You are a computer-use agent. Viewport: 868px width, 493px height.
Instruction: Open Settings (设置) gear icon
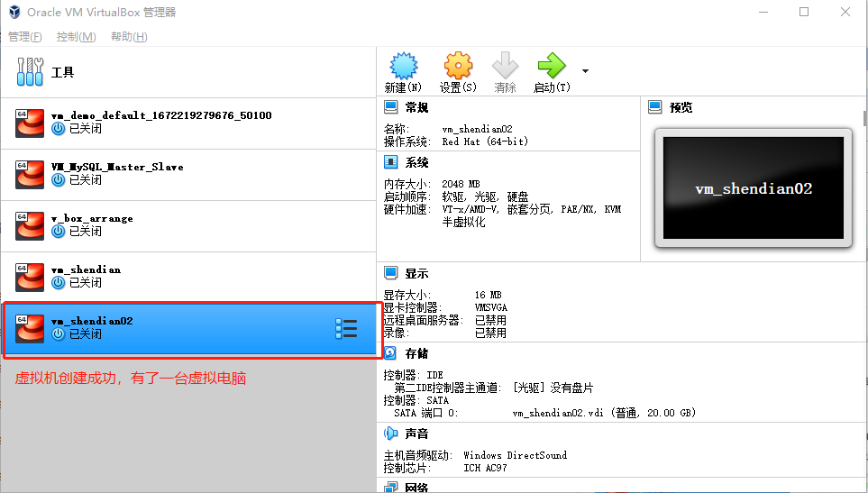[x=458, y=66]
